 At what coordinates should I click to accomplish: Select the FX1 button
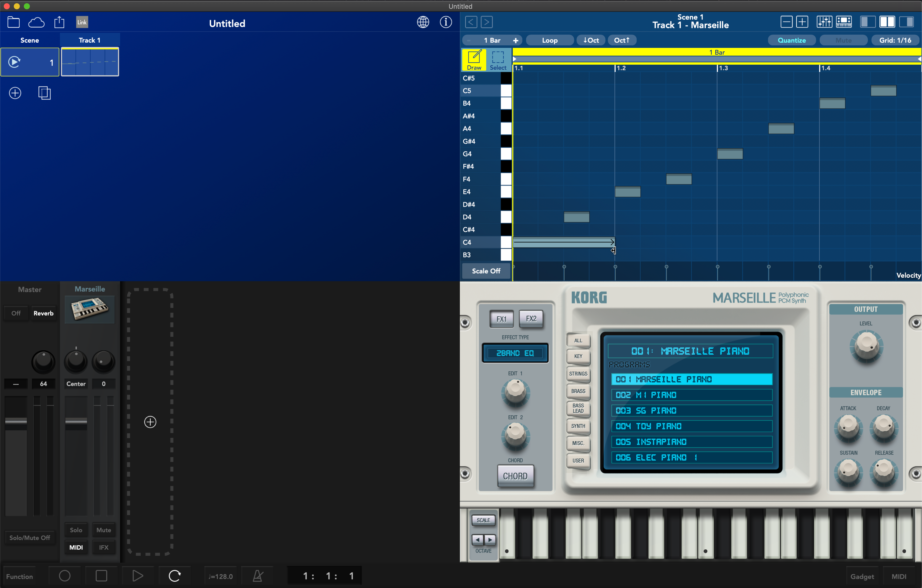point(501,319)
